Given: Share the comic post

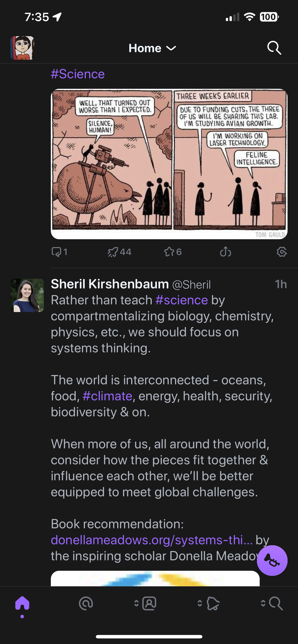Looking at the screenshot, I should click(226, 252).
